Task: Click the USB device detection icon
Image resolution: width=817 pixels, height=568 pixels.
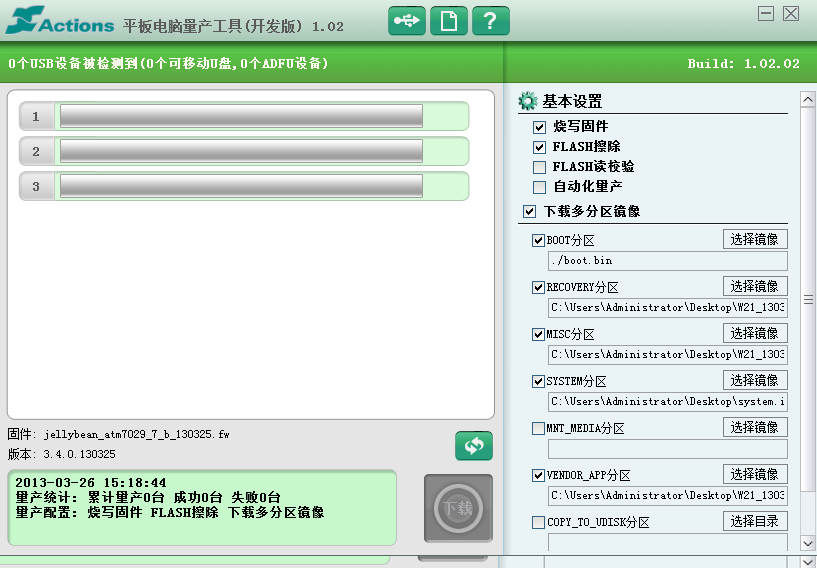Action: point(406,21)
